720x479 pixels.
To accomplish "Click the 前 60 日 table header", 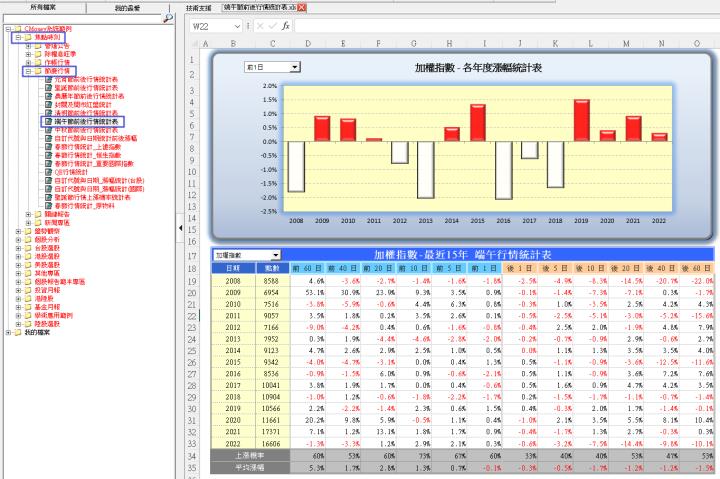I will [x=308, y=268].
